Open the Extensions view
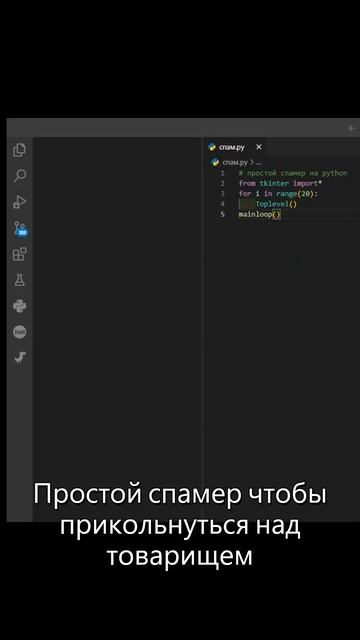Screen dimensions: 360x640 [19, 254]
